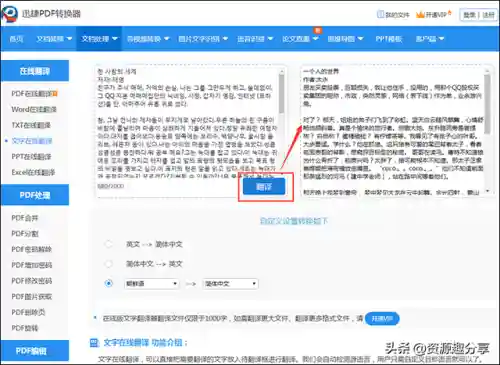Click the result box scroll-down arrow
This screenshot has height=365, width=500.
[x=488, y=191]
